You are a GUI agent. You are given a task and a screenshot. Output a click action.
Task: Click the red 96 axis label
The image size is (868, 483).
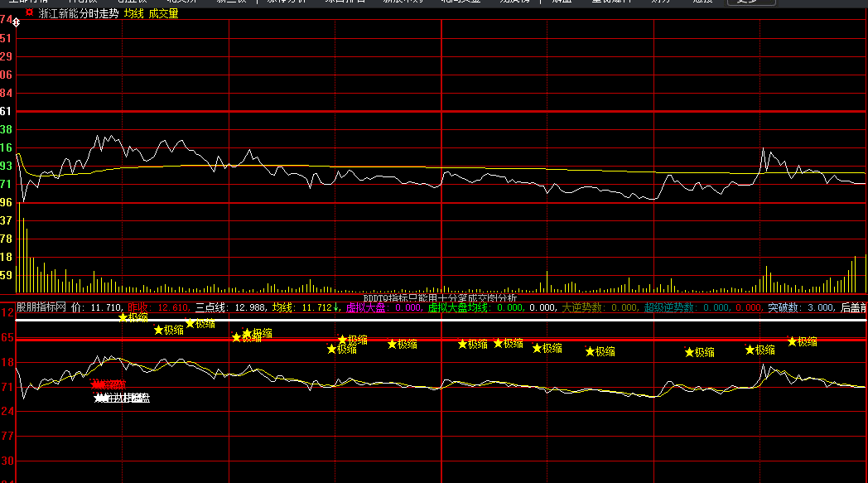(6, 203)
